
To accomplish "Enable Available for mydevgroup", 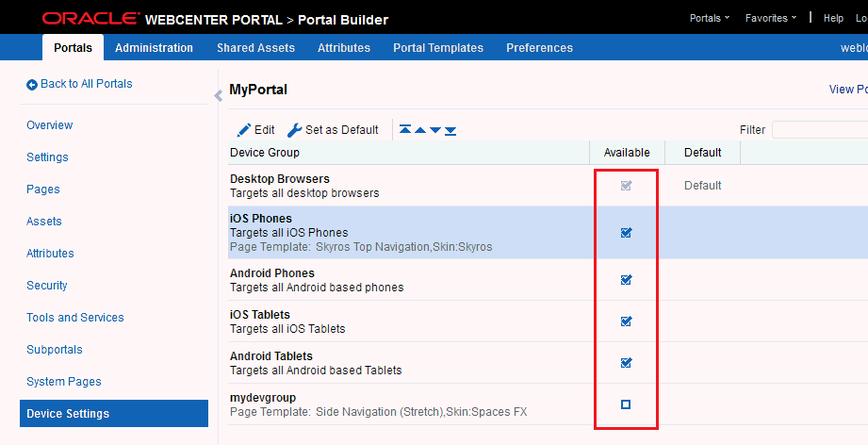I will point(626,404).
